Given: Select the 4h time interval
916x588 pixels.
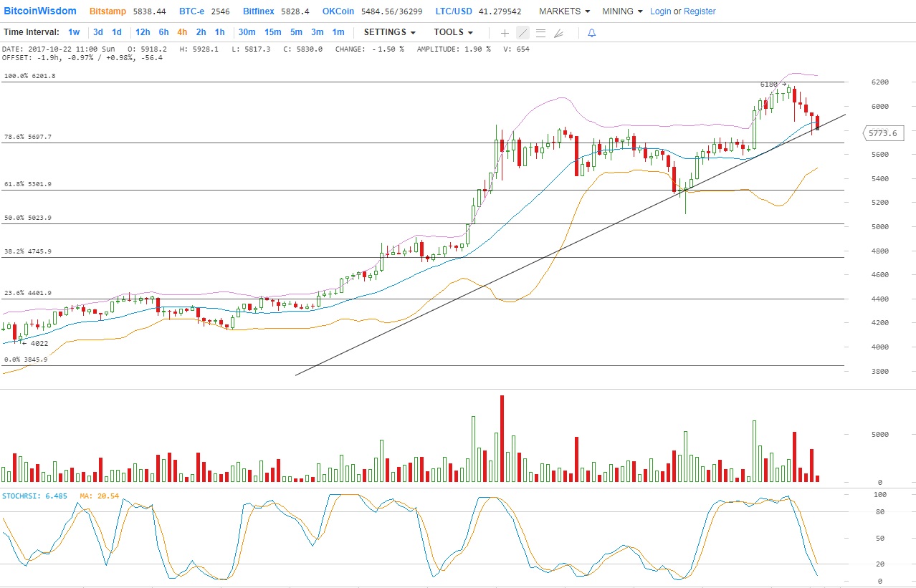Looking at the screenshot, I should [x=182, y=32].
